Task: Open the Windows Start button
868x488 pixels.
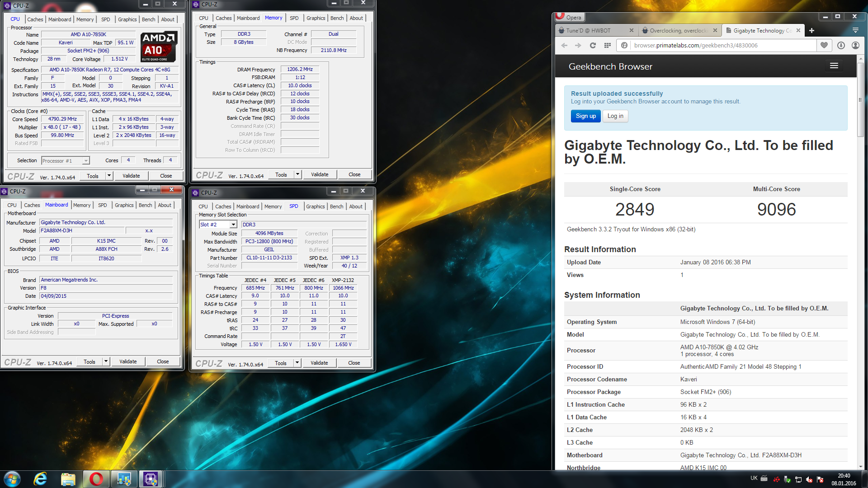Action: click(x=12, y=479)
